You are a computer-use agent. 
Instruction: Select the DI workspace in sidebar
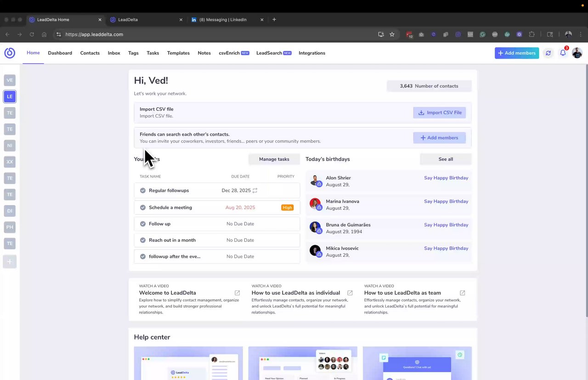10,211
